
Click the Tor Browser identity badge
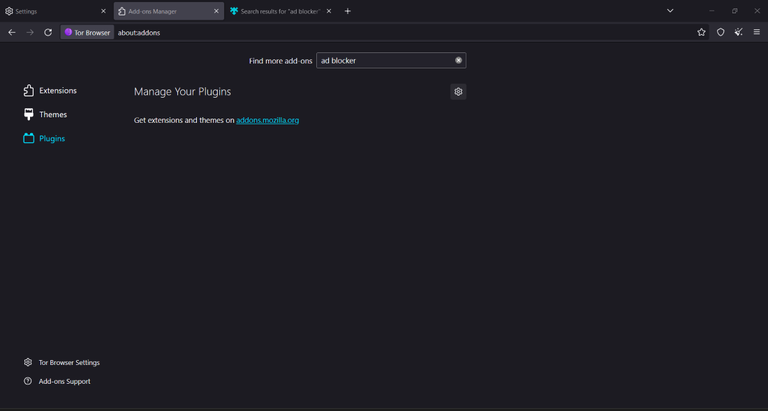point(87,32)
